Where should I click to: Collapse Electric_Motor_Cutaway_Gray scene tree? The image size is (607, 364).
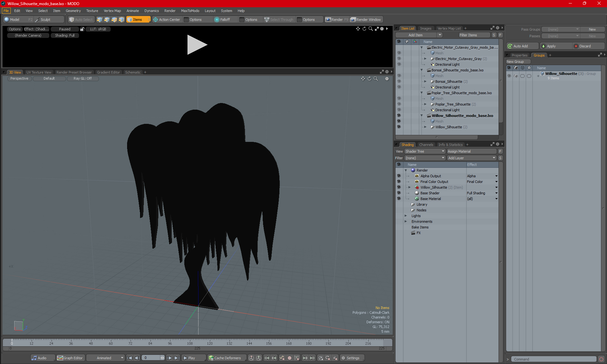pos(422,47)
